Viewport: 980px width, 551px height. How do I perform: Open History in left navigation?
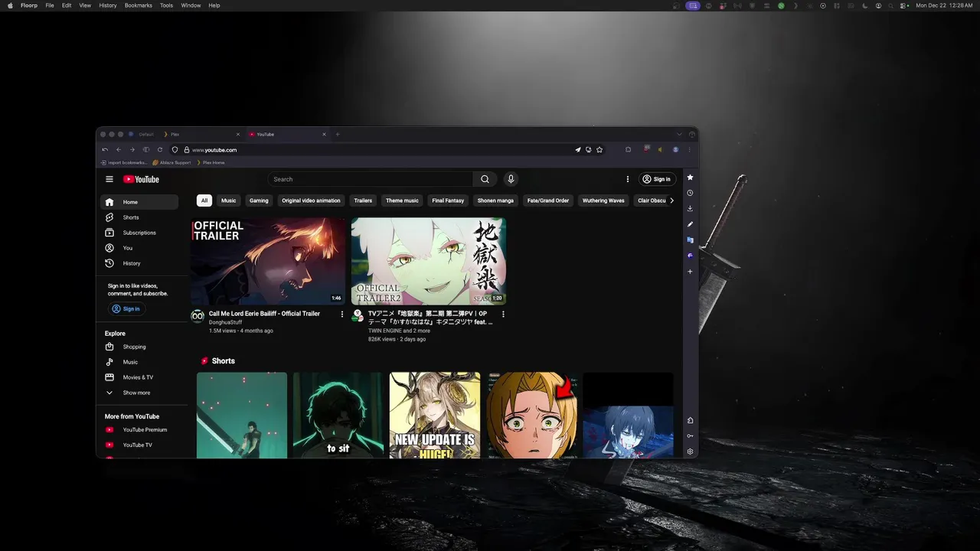click(139, 263)
